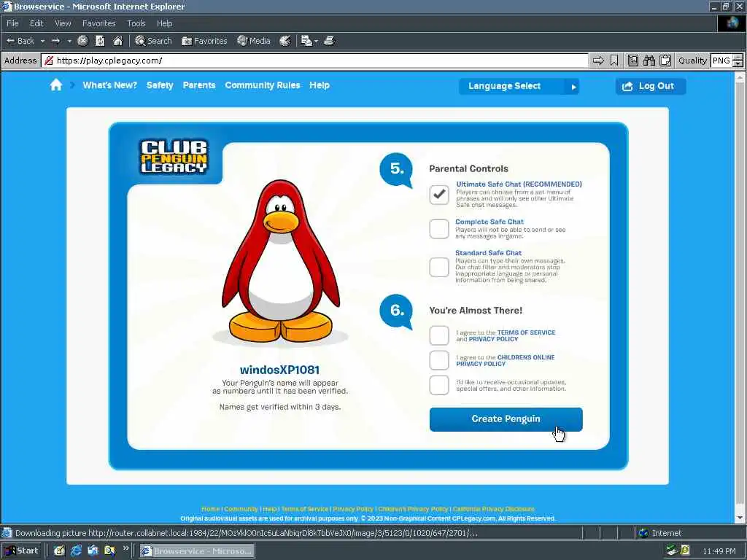Screen dimensions: 747x560
Task: Click the first Quick Launch icon
Action: coord(59,551)
